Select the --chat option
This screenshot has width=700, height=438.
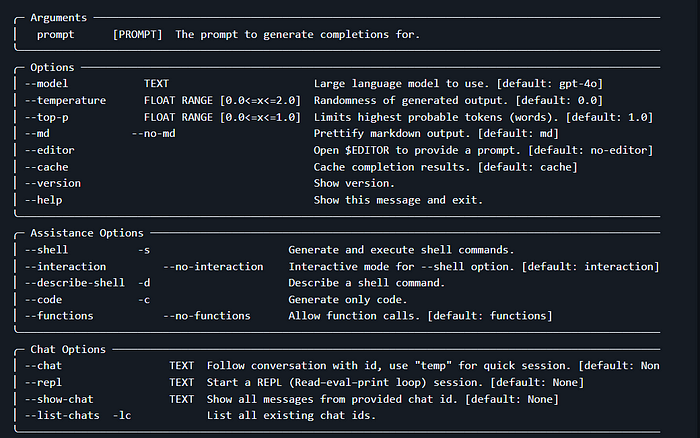point(43,366)
